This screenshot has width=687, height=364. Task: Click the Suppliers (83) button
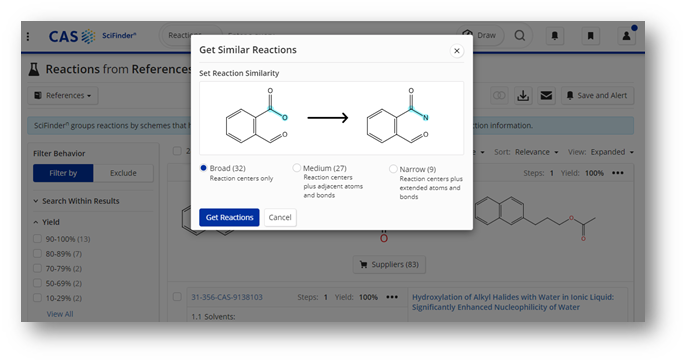389,265
